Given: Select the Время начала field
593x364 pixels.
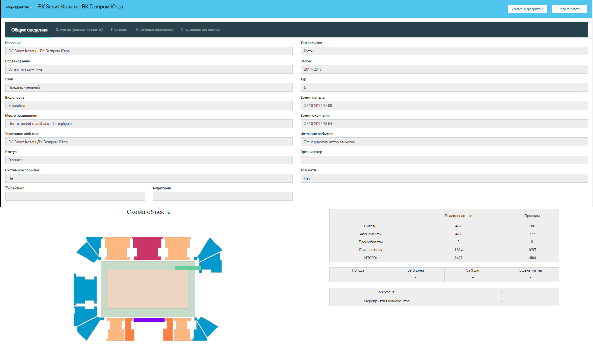Looking at the screenshot, I should tap(444, 106).
